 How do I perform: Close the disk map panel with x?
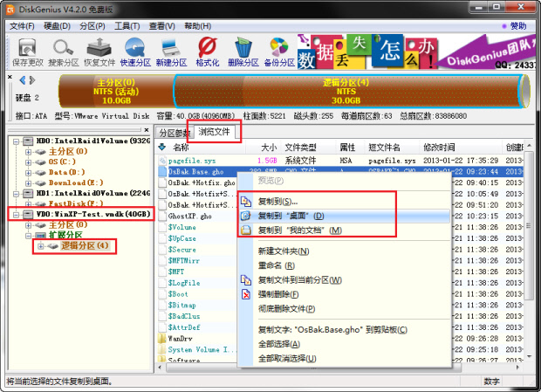(x=10, y=77)
